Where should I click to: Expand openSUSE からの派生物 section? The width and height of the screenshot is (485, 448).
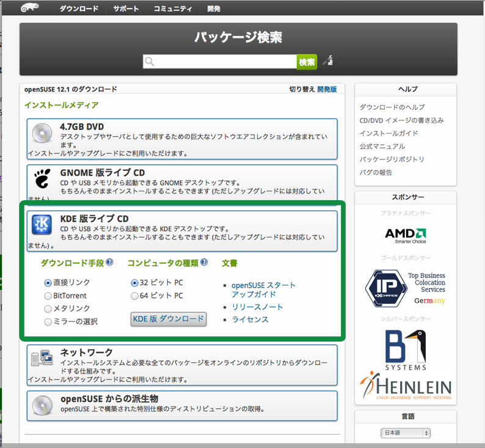pyautogui.click(x=182, y=406)
